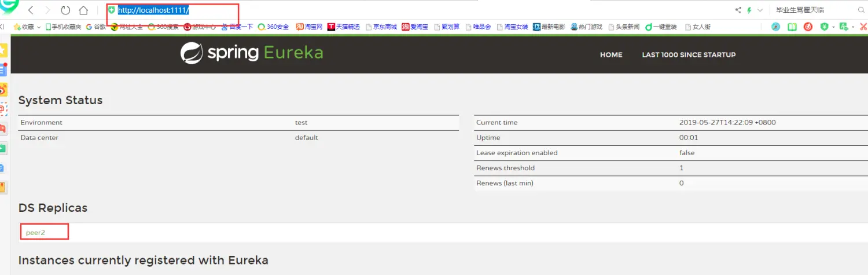Click the blue list sidebar icon with red dot
The height and width of the screenshot is (275, 868).
coord(3,69)
